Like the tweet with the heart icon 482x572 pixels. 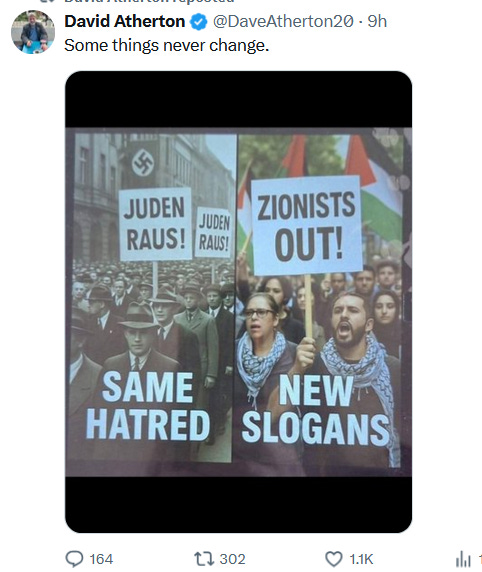pyautogui.click(x=333, y=559)
